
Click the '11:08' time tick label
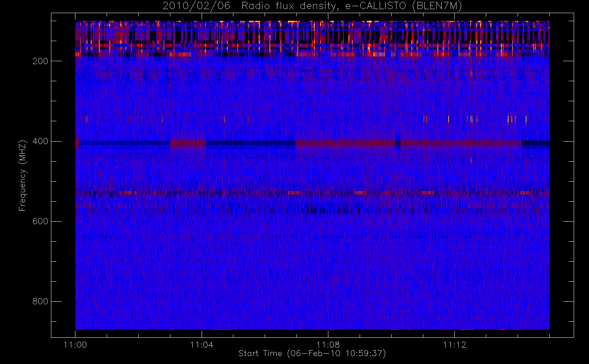328,345
